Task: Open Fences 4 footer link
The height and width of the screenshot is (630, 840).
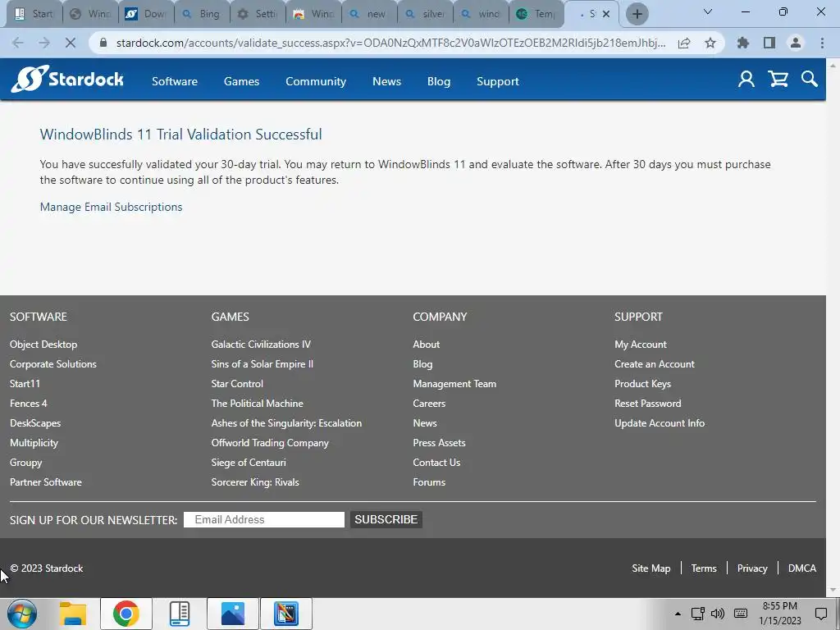Action: point(29,404)
